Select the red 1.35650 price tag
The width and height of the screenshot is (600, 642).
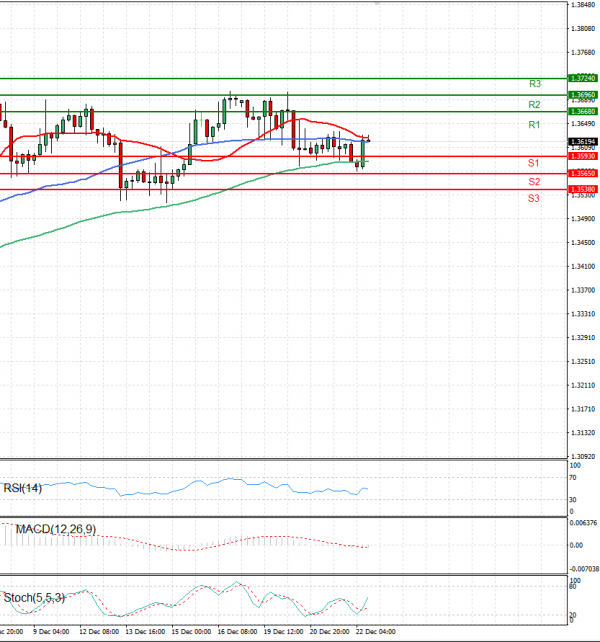(x=583, y=174)
